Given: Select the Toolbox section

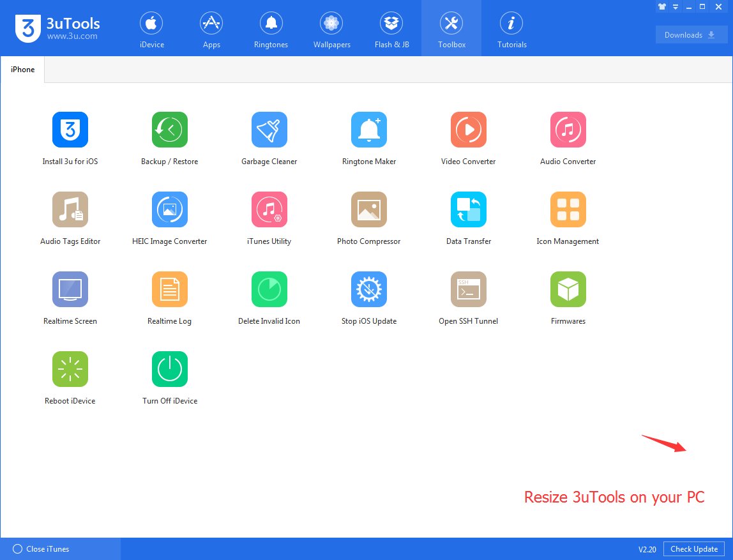Looking at the screenshot, I should click(451, 29).
